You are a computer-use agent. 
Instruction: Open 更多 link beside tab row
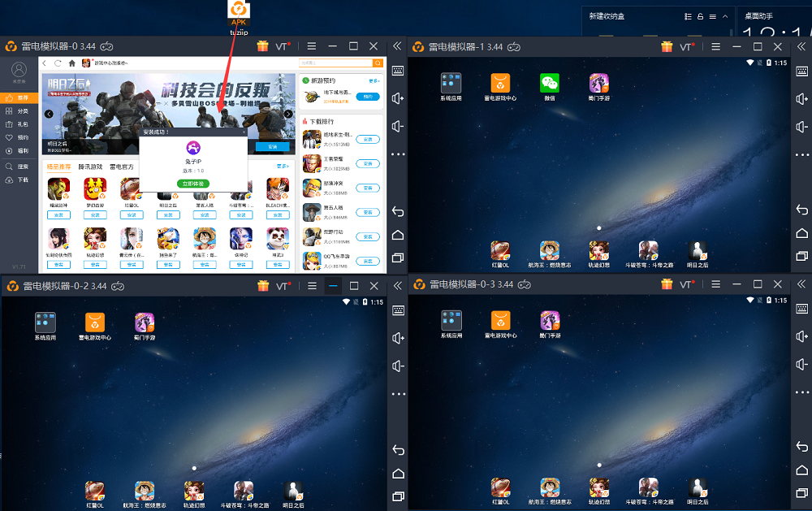pyautogui.click(x=283, y=167)
